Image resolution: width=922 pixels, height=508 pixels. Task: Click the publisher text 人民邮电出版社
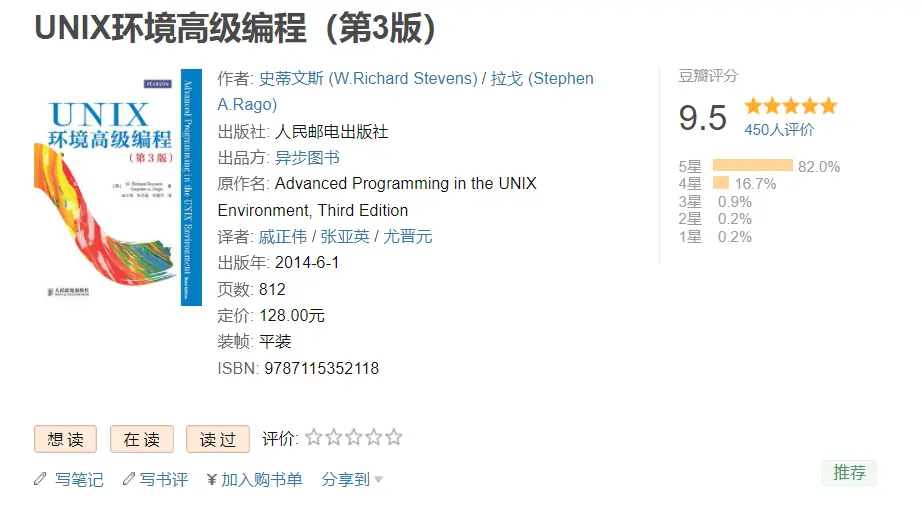pyautogui.click(x=332, y=132)
